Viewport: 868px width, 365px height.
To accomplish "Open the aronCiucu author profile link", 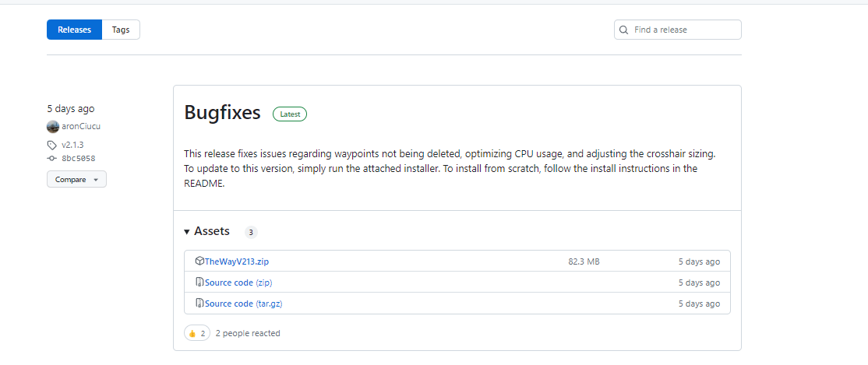I will coord(81,127).
